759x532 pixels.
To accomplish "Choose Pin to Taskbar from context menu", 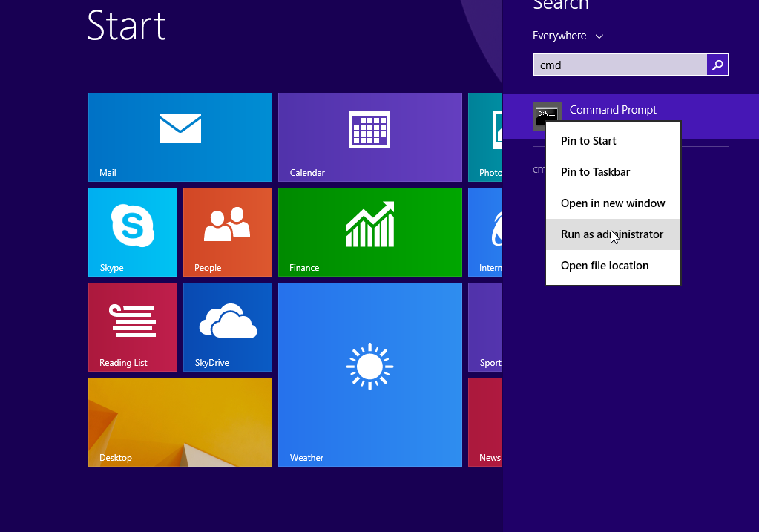I will point(613,172).
